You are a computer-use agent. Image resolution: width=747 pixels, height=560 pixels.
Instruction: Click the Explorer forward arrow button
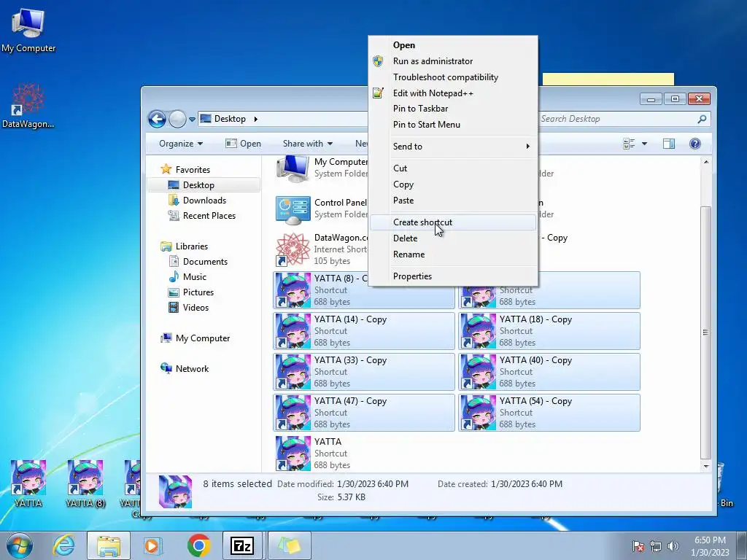177,119
